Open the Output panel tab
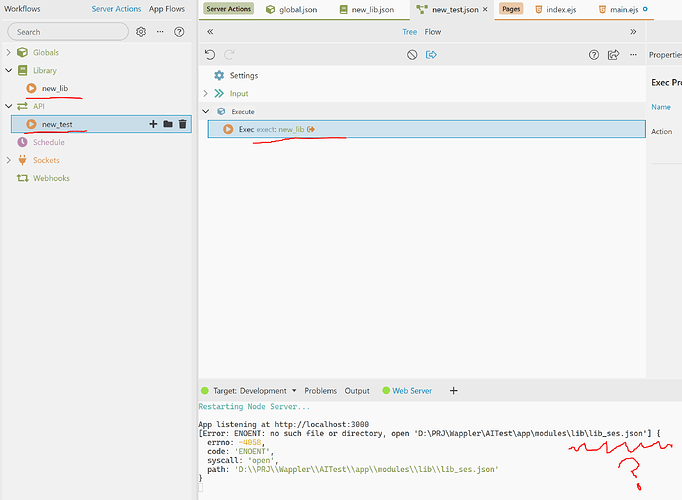Image resolution: width=682 pixels, height=500 pixels. 357,390
